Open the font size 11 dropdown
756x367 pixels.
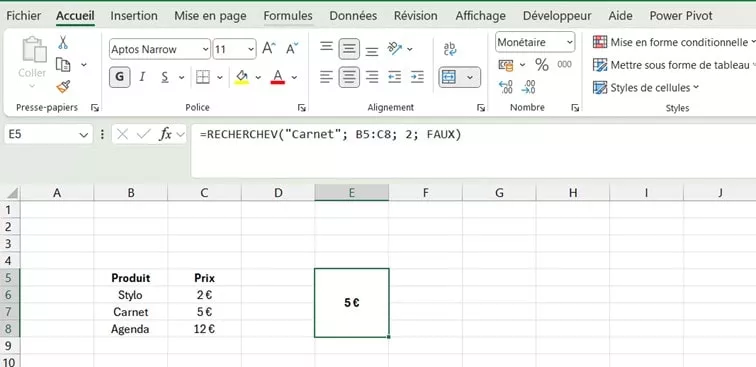tap(251, 49)
